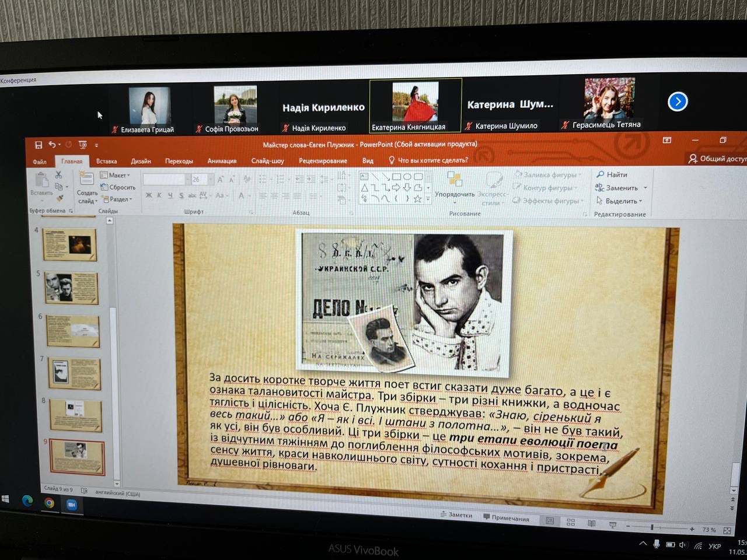Open the Макет layout dropdown
Viewport: 747px width, 560px height.
115,176
